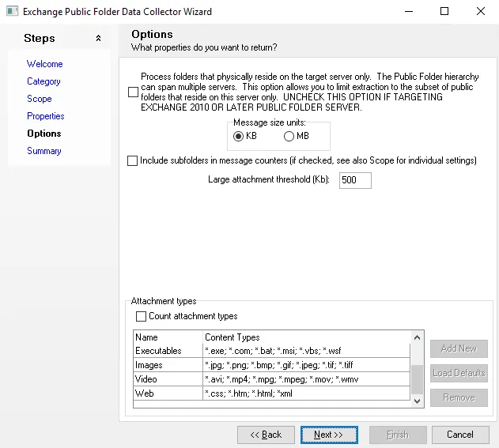Click the Finish button
The image size is (499, 448).
(x=398, y=435)
